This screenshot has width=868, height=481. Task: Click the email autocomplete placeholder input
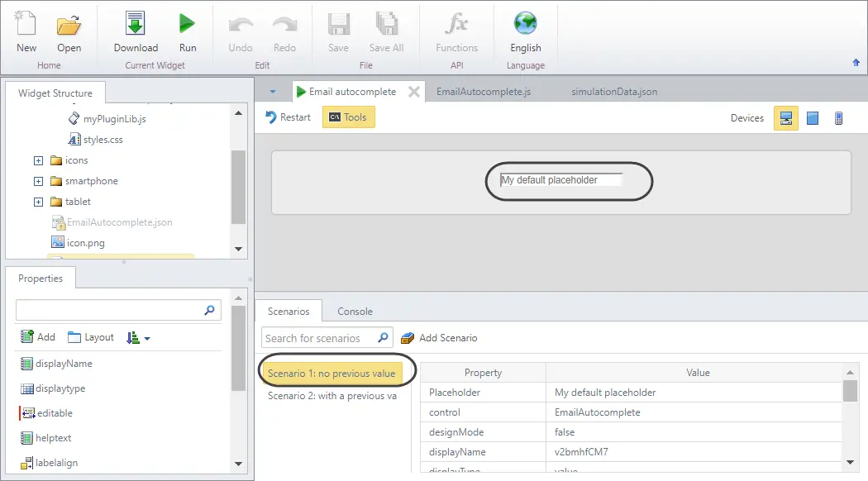(x=561, y=180)
